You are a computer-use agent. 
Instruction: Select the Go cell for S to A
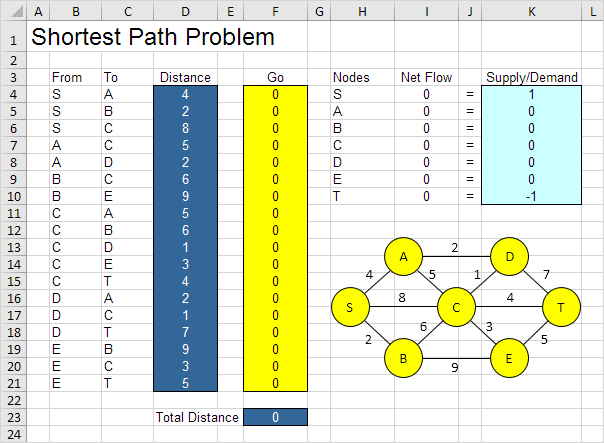[275, 94]
